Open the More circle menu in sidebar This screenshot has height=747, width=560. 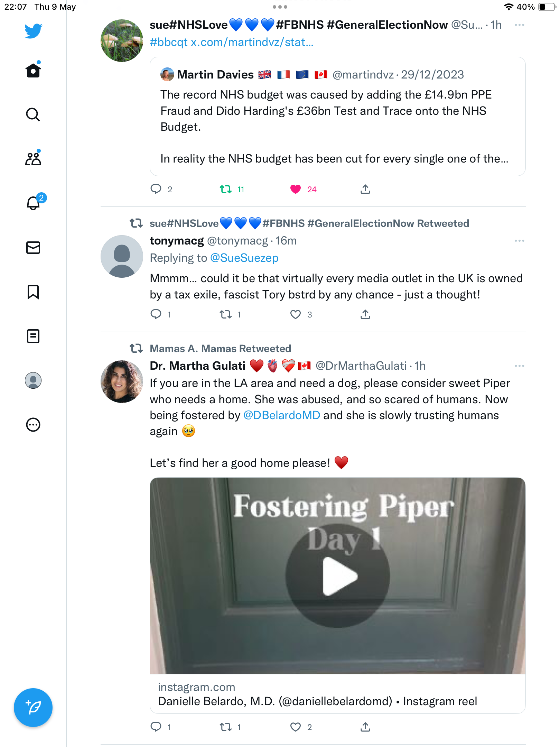33,425
